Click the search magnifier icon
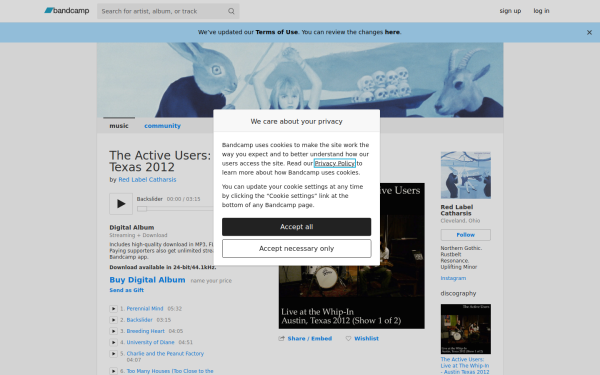The width and height of the screenshot is (600, 375). click(x=231, y=11)
